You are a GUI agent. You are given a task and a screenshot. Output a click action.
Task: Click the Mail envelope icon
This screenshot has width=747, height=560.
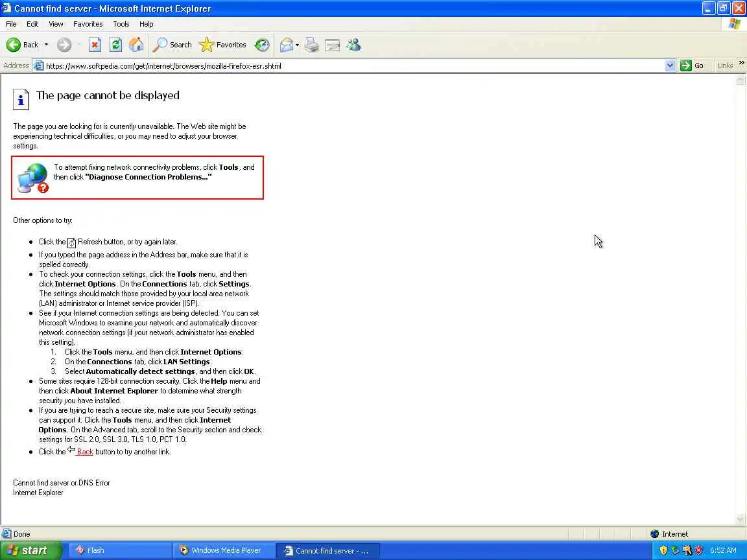point(287,45)
